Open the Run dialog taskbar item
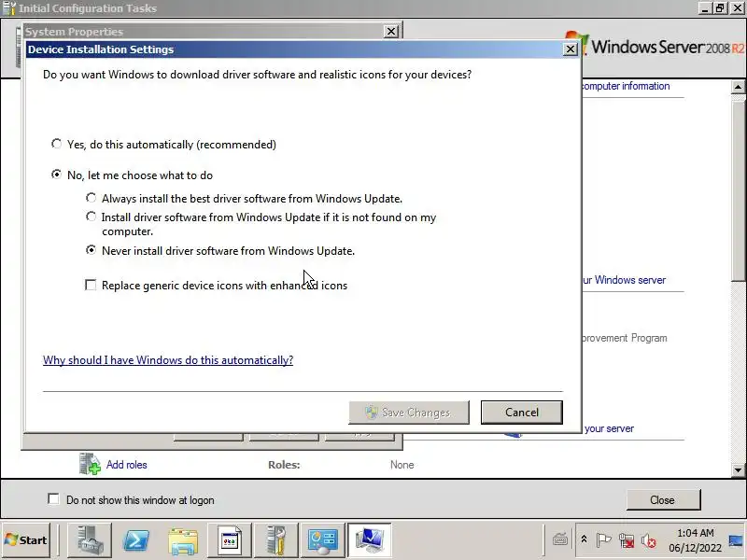Screen dimensions: 747x560 click(x=230, y=540)
